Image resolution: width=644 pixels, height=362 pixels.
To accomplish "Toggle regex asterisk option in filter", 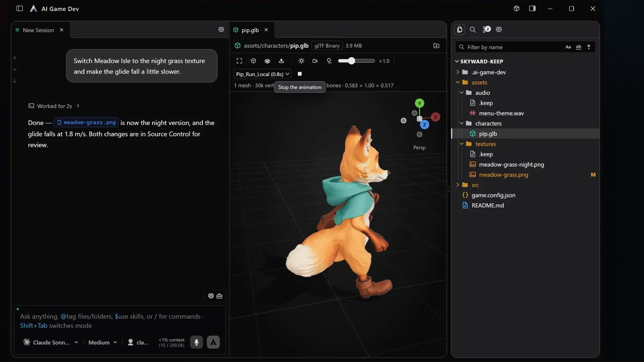I will (x=589, y=47).
